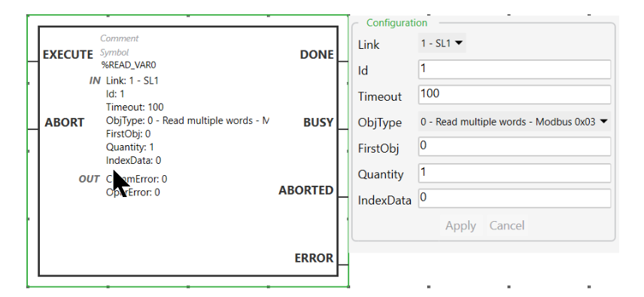Click the %READ_VAR0 block name
The width and height of the screenshot is (644, 297).
click(129, 65)
